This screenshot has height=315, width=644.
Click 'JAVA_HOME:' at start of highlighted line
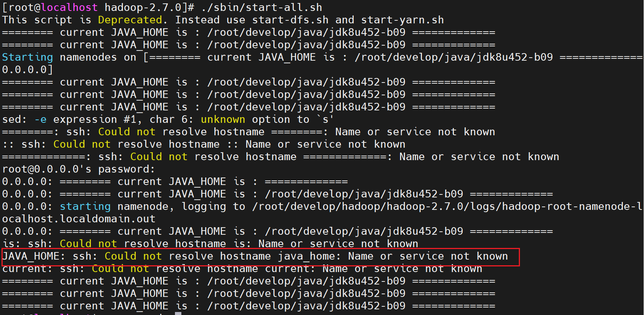(x=34, y=256)
